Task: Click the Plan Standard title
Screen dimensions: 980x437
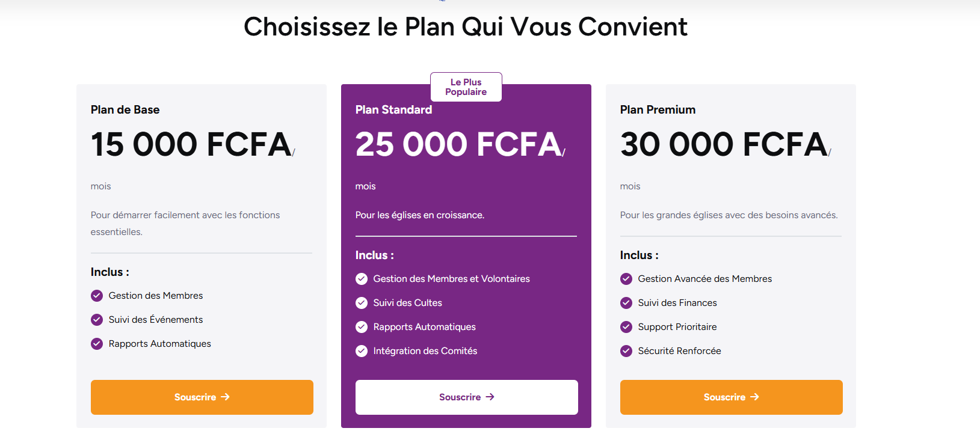Action: click(393, 110)
